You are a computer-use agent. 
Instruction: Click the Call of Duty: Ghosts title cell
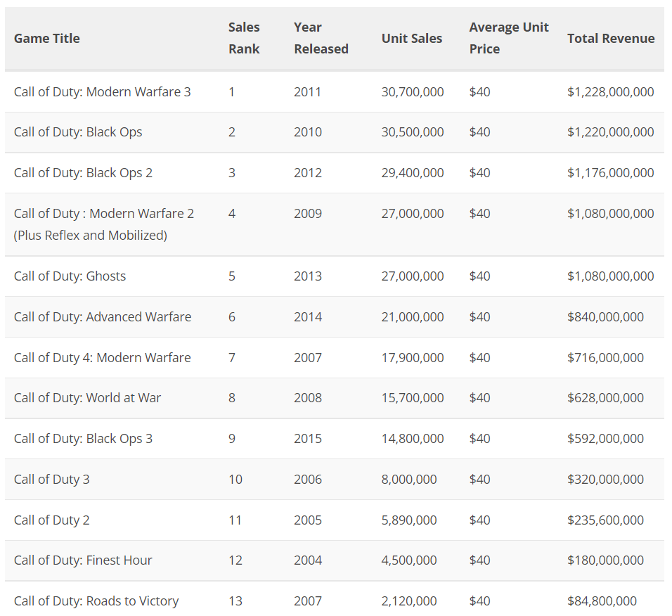point(70,276)
